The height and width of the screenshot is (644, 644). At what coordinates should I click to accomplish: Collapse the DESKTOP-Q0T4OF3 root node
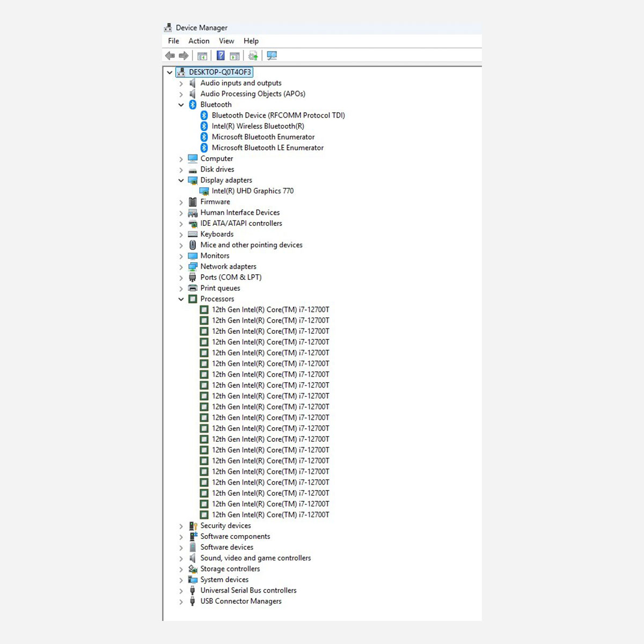[x=170, y=72]
